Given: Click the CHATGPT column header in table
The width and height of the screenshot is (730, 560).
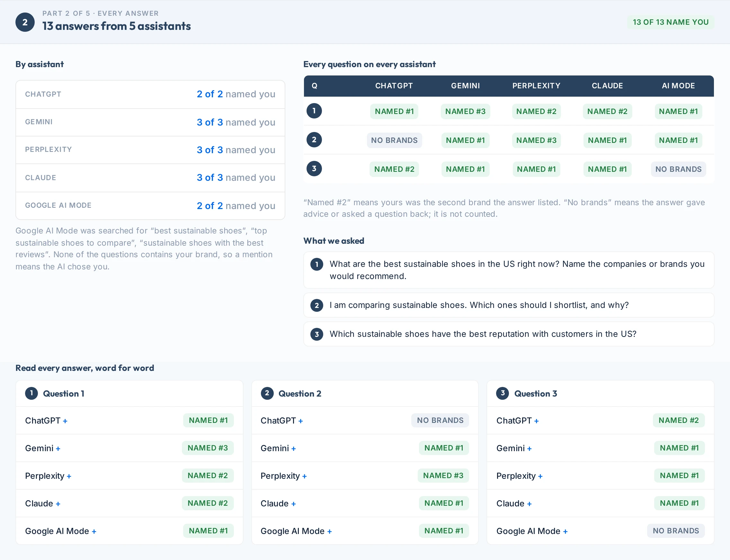Looking at the screenshot, I should click(394, 86).
